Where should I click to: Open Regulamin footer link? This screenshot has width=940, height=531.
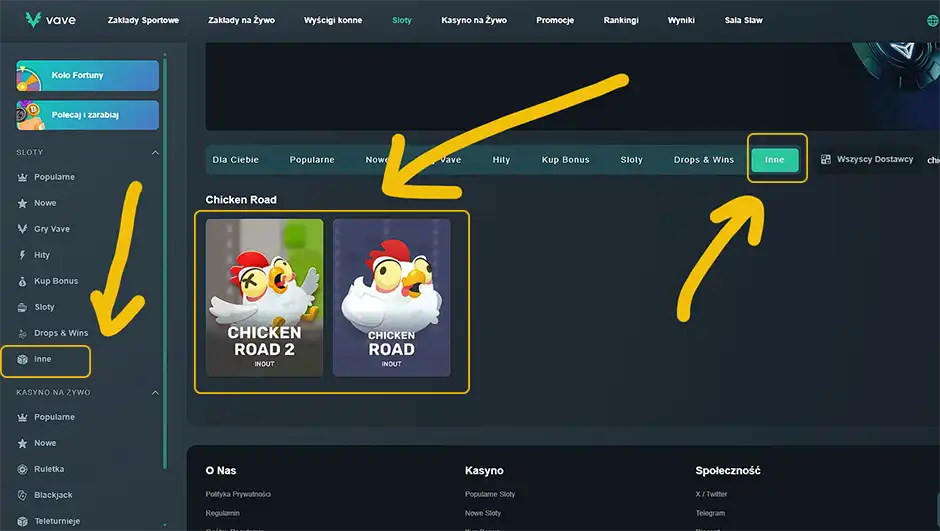pyautogui.click(x=222, y=514)
